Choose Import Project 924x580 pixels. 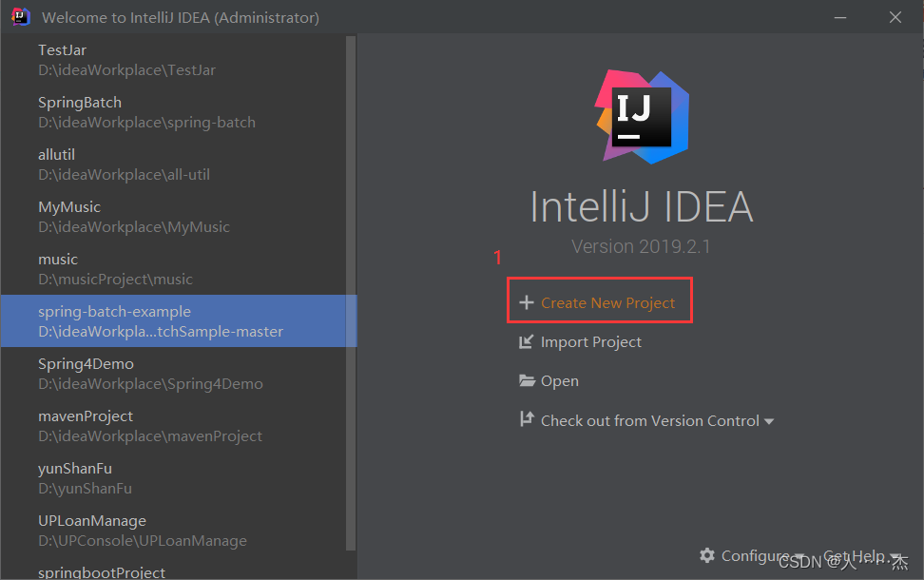pyautogui.click(x=591, y=342)
